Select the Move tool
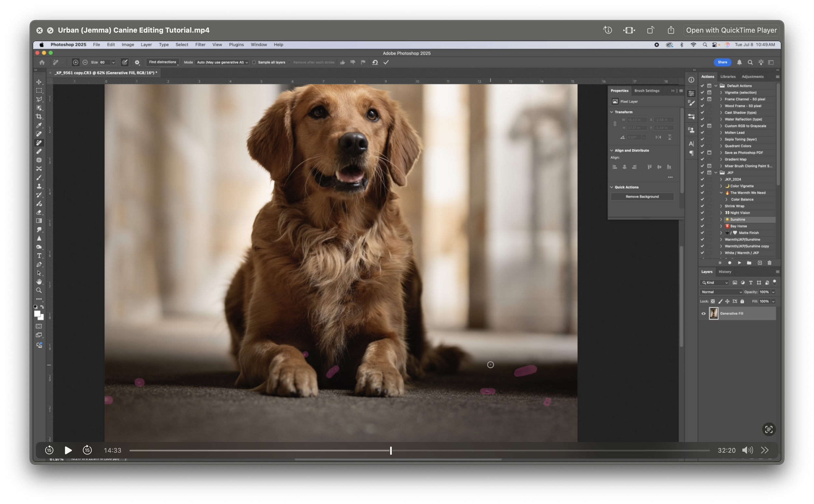Viewport: 814px width, 504px height. pyautogui.click(x=39, y=82)
